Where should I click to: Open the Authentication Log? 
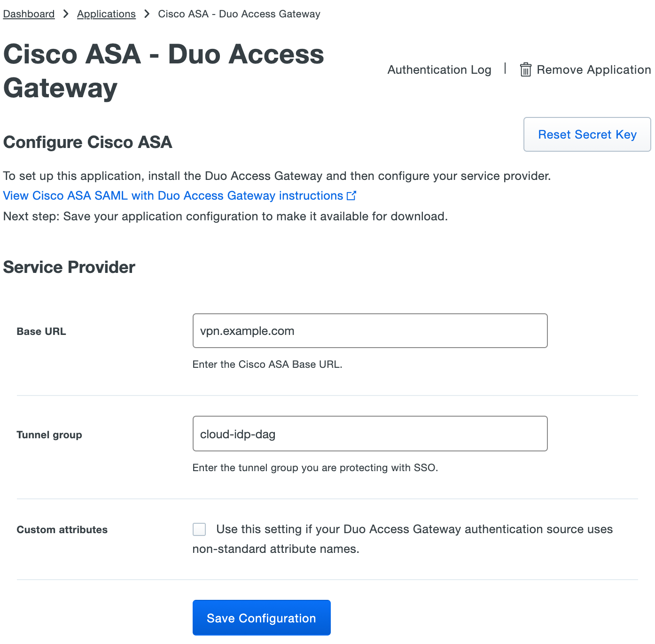[x=439, y=70]
